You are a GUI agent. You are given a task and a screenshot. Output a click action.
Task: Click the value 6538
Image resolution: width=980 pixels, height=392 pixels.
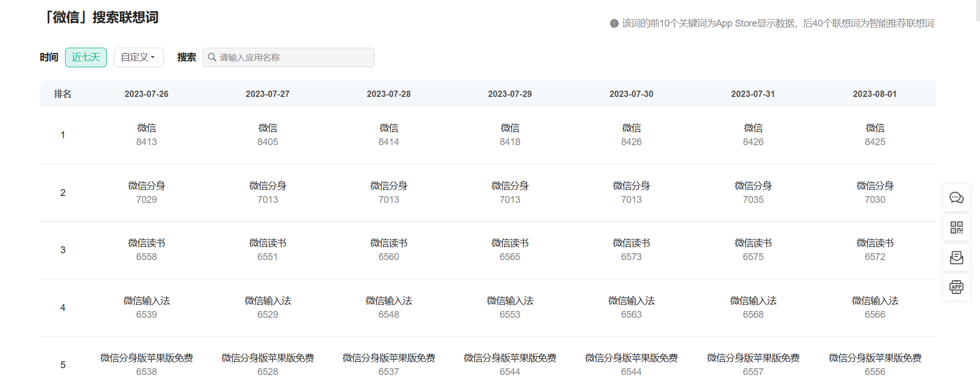(147, 372)
